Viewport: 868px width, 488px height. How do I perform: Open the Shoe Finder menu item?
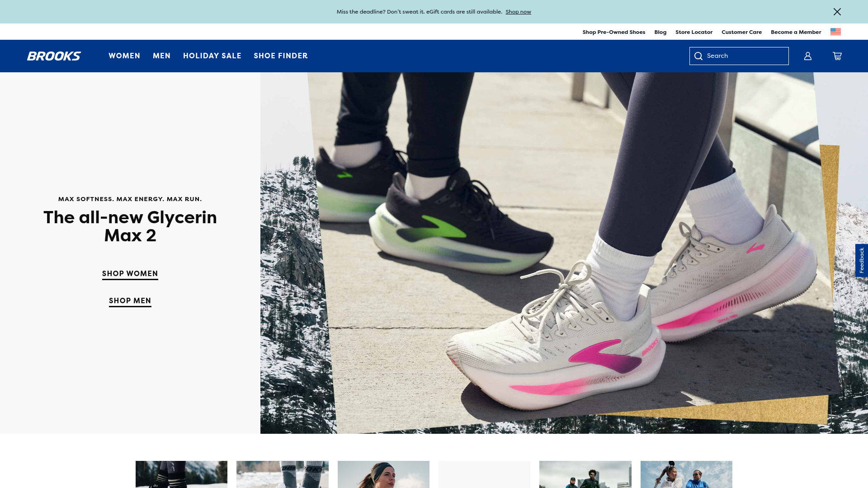(281, 56)
